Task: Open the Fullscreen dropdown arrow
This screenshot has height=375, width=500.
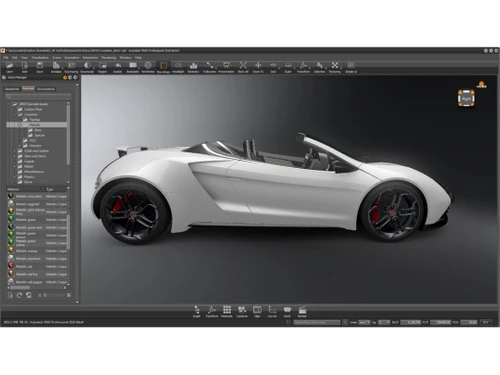Action: coord(215,68)
